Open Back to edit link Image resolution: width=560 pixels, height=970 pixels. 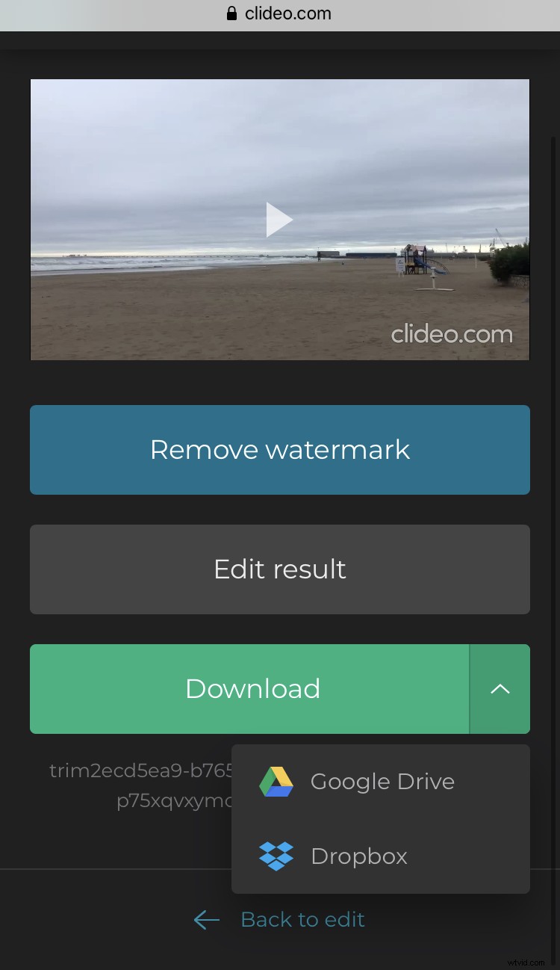tap(302, 919)
